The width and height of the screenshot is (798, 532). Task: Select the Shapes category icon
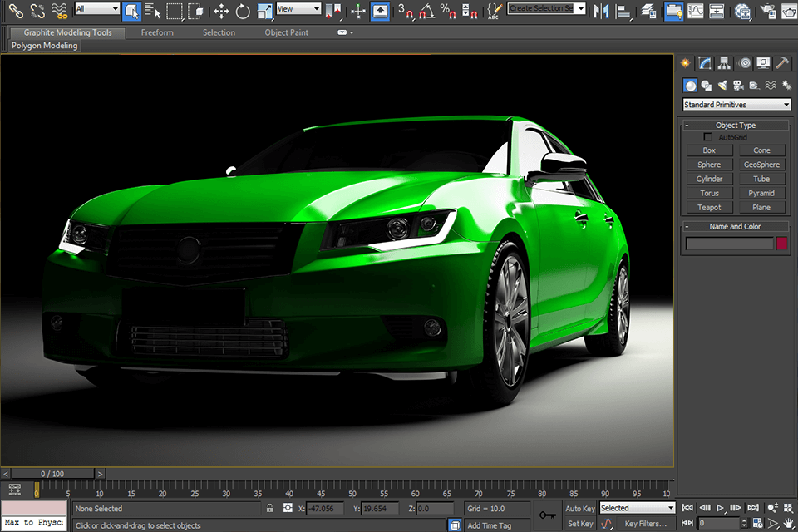707,86
